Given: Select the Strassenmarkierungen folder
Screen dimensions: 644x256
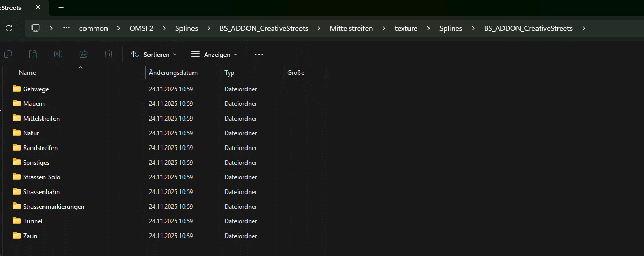Looking at the screenshot, I should click(53, 207).
